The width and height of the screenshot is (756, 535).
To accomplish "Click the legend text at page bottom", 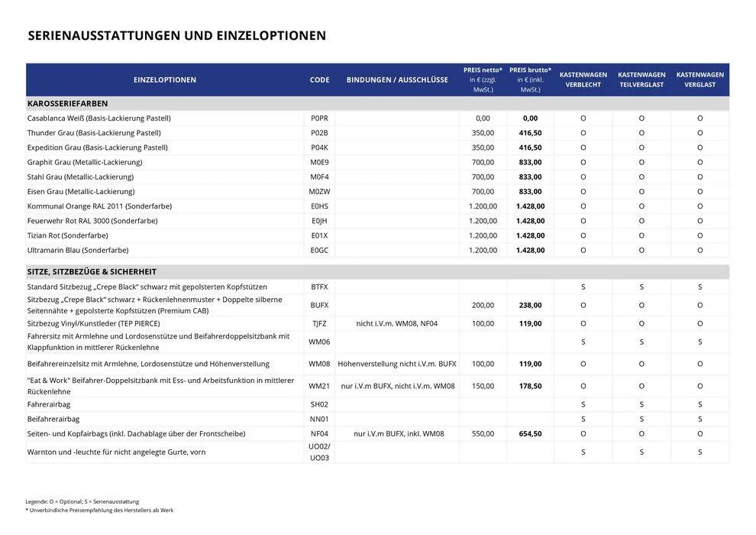I will pyautogui.click(x=82, y=501).
